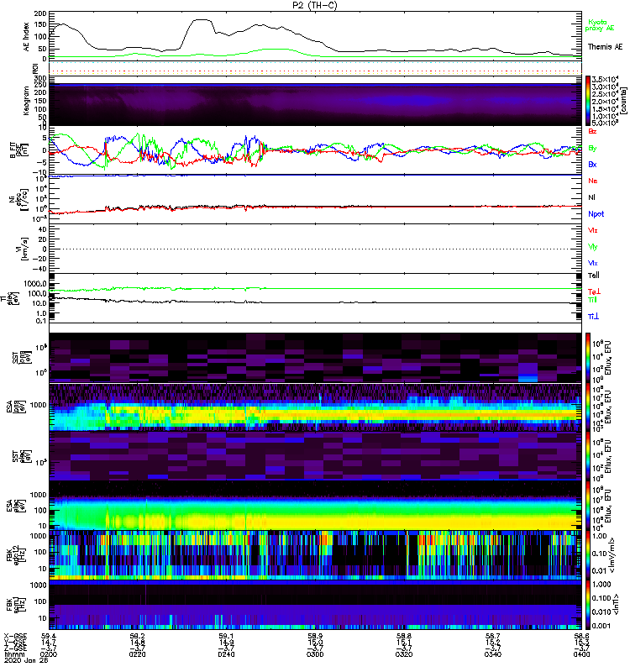Click the SST ion Eflux color bar
The image size is (630, 672).
click(588, 358)
